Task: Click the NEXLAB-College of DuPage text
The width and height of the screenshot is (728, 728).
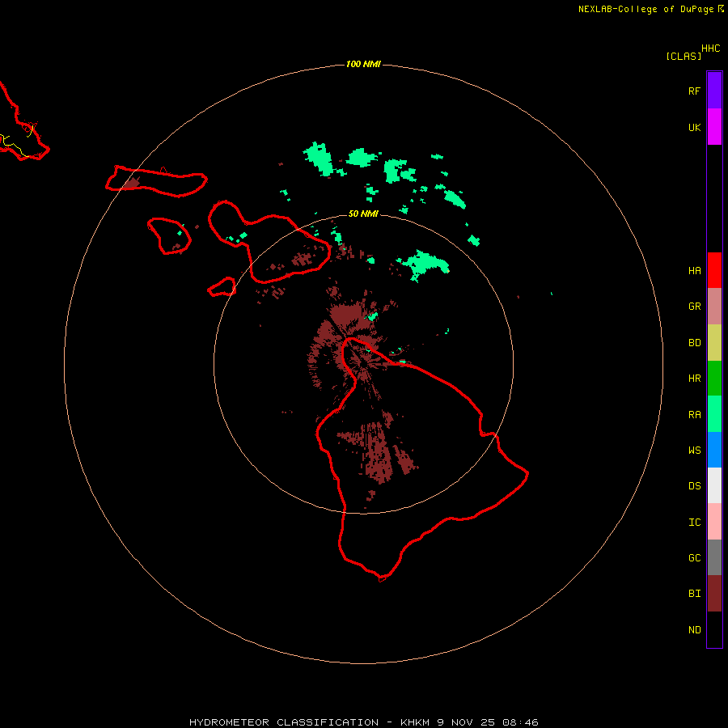Action: pyautogui.click(x=645, y=9)
